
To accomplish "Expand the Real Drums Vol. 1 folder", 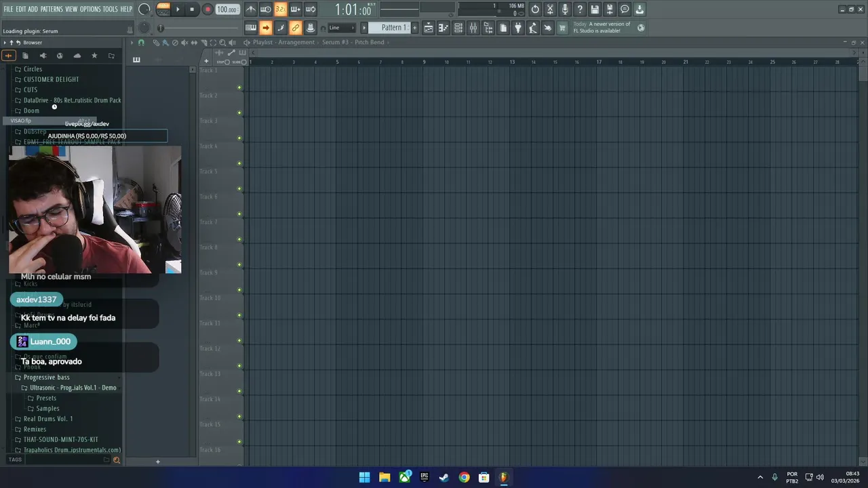I will pos(48,419).
